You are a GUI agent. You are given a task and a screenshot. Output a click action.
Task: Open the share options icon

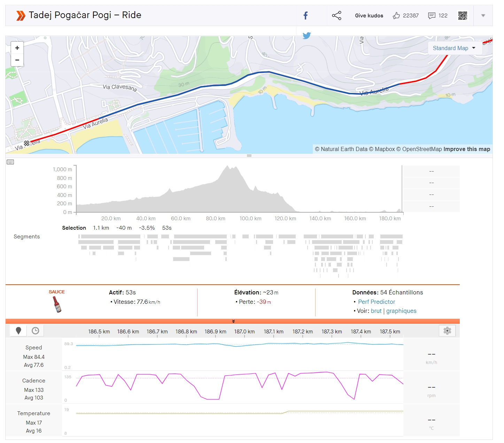coord(336,15)
